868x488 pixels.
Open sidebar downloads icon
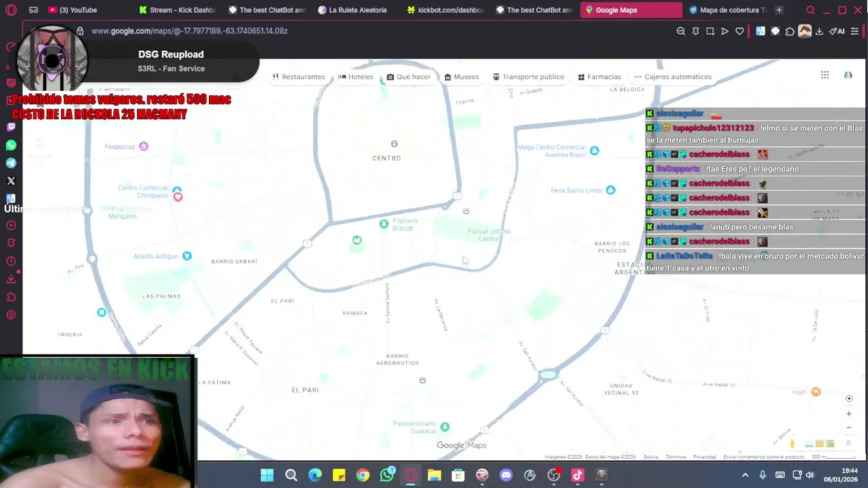(11, 279)
